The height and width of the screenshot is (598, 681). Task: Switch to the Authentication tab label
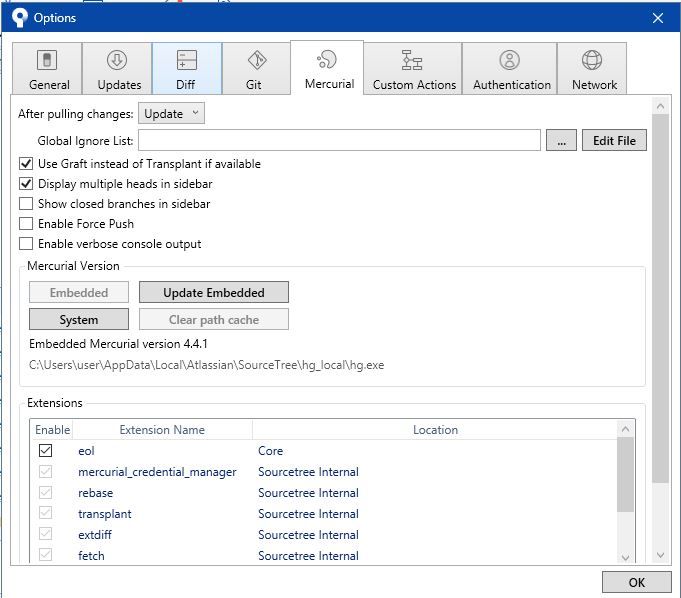coord(512,85)
